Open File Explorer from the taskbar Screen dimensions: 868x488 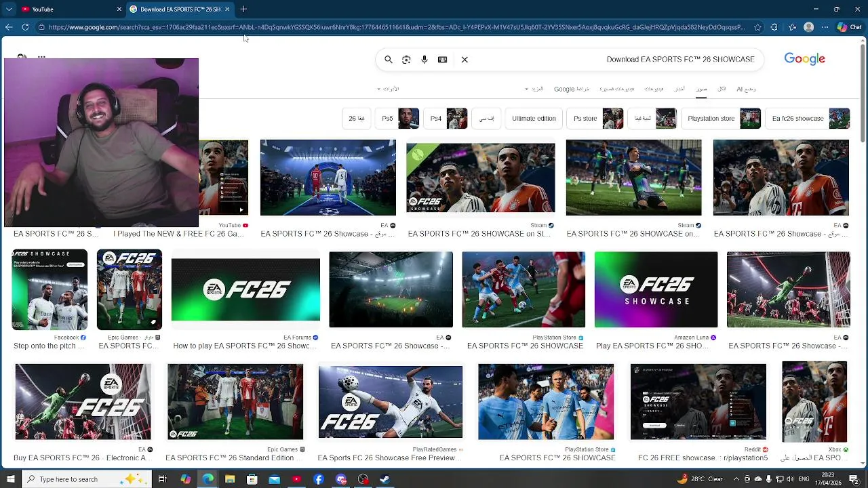(x=230, y=479)
